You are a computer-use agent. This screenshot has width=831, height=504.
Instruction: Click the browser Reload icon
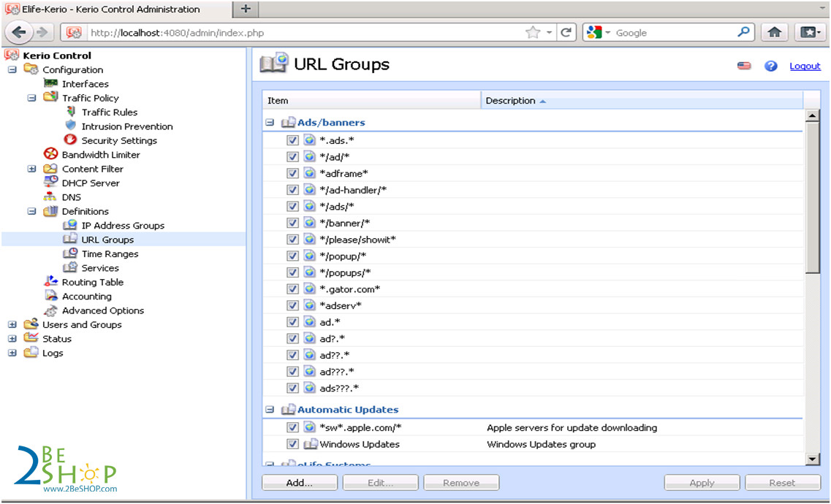566,32
